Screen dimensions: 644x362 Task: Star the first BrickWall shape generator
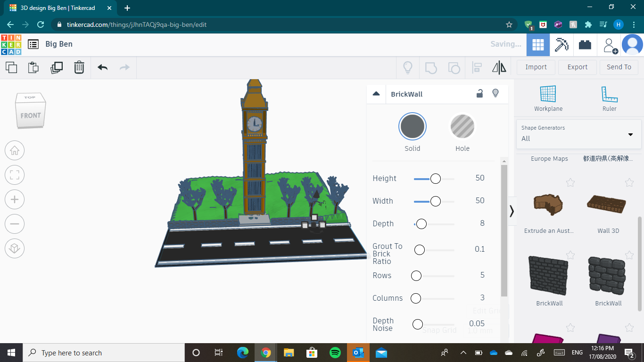click(x=570, y=255)
